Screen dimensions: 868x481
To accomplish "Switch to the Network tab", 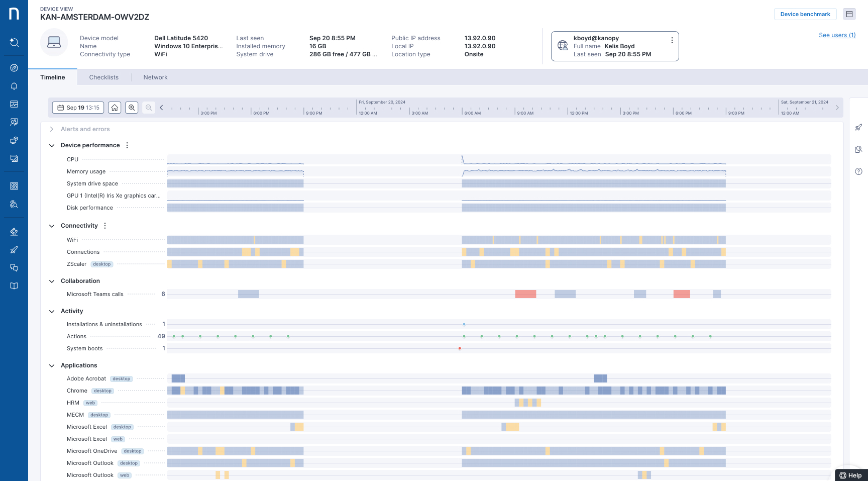I will coord(155,77).
